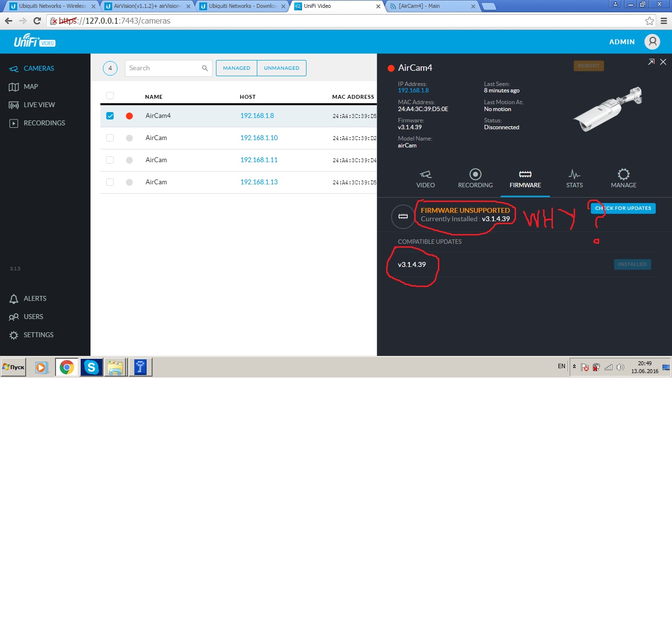Switch to AirVision browser tab
This screenshot has height=641, width=672.
tap(147, 6)
